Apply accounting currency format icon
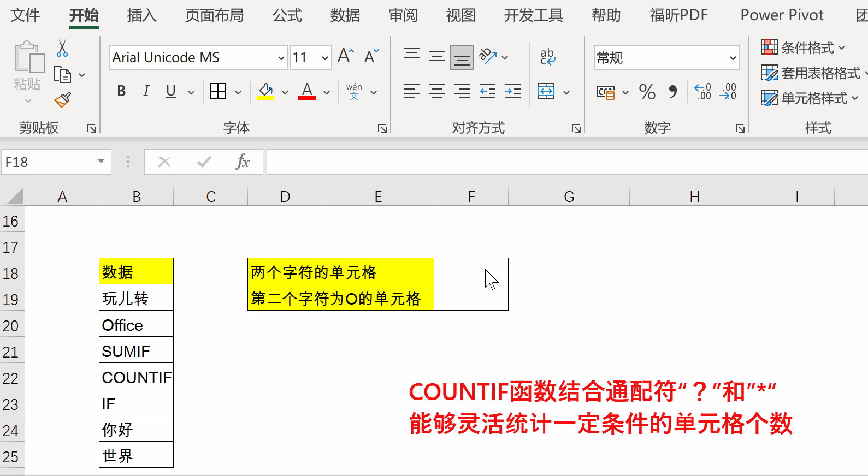 click(605, 92)
